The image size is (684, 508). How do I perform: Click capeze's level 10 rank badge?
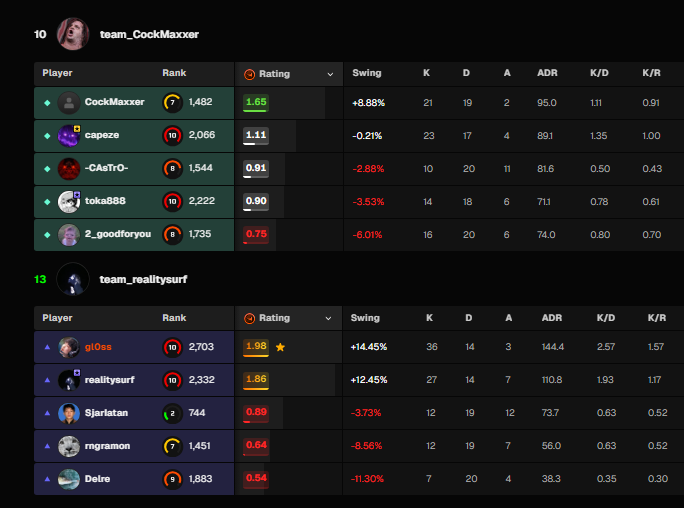[172, 136]
